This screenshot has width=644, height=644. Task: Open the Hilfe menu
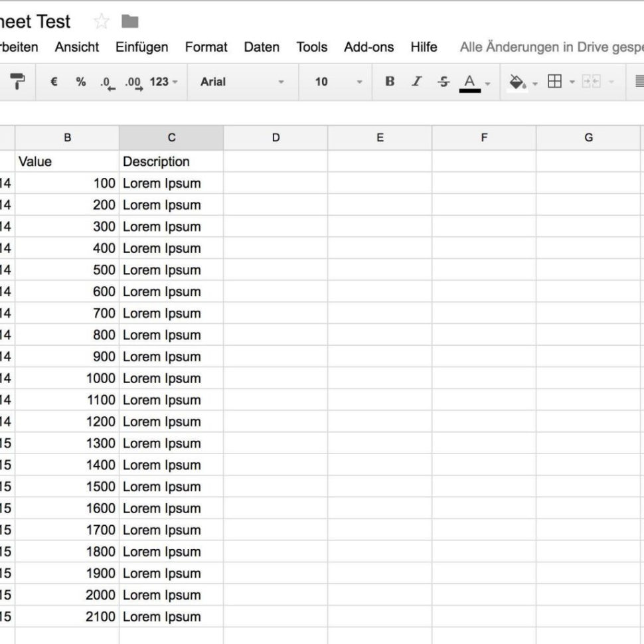(x=424, y=47)
